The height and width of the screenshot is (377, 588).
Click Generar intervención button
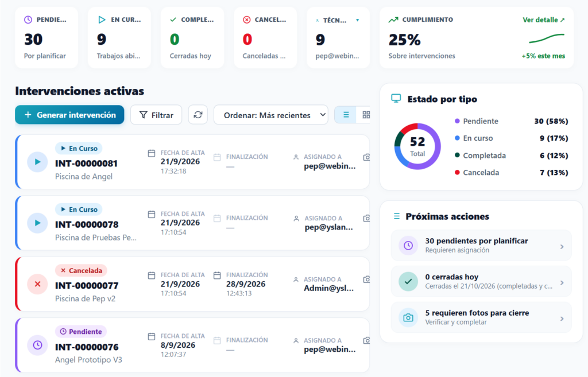pyautogui.click(x=69, y=115)
